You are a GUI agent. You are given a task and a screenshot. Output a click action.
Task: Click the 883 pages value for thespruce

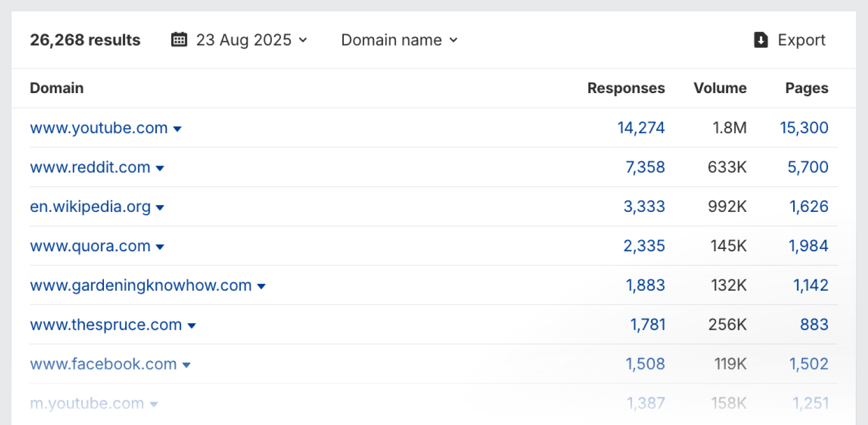(814, 325)
